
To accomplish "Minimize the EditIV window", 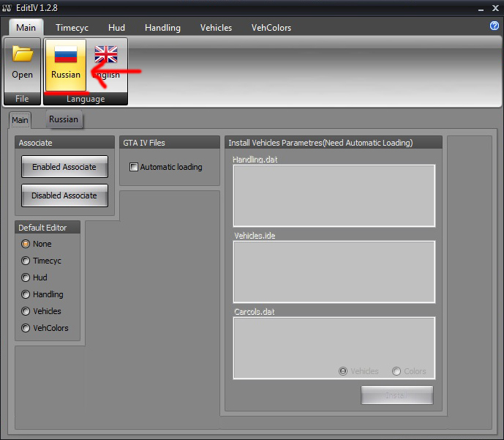I will tap(481, 9).
